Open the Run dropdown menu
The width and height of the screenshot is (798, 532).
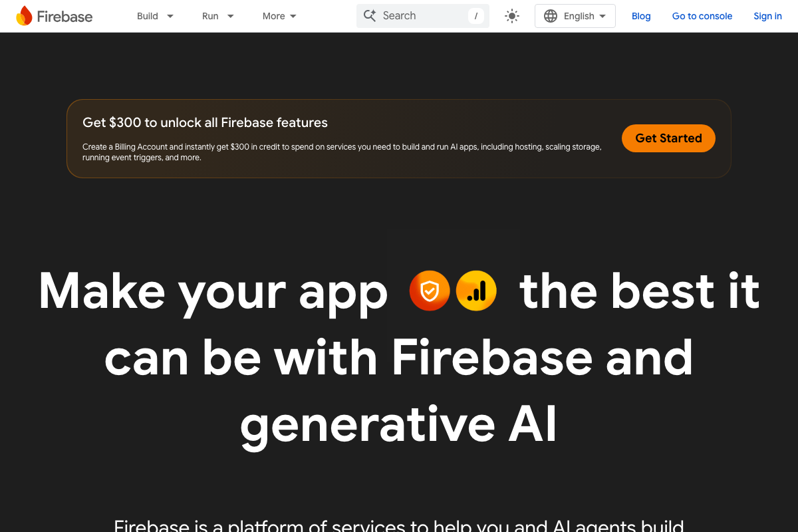tap(217, 16)
